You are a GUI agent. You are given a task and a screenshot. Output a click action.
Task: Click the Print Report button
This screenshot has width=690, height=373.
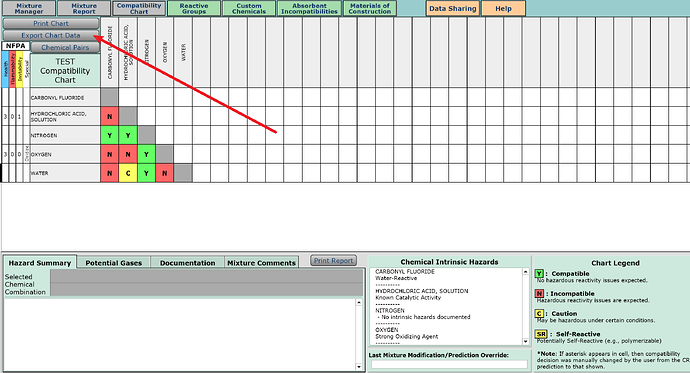tap(334, 260)
